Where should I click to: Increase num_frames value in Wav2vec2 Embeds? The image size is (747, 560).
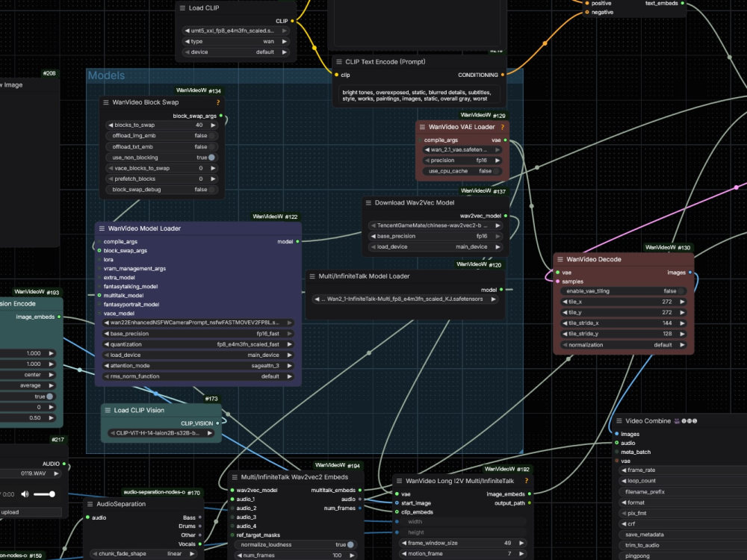352,556
